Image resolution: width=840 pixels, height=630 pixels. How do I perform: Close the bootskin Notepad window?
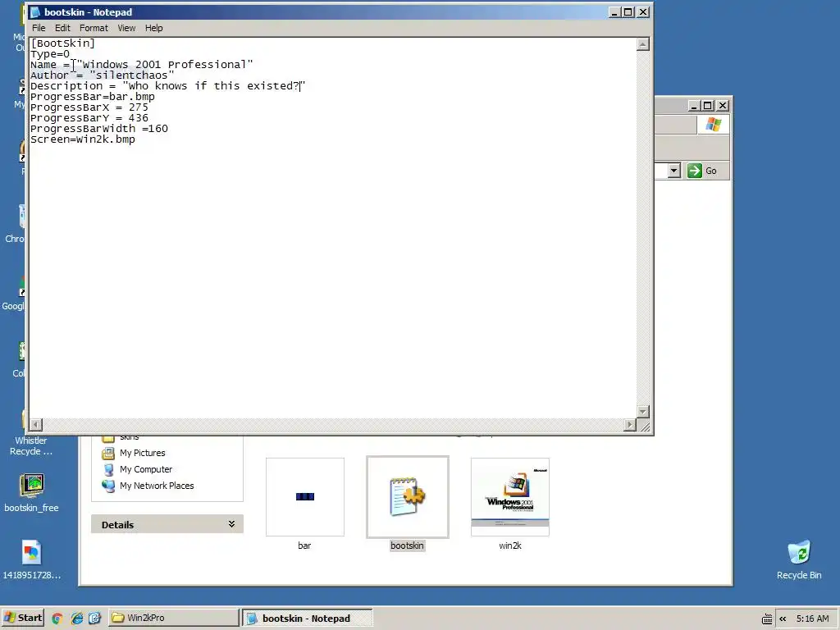click(x=643, y=11)
